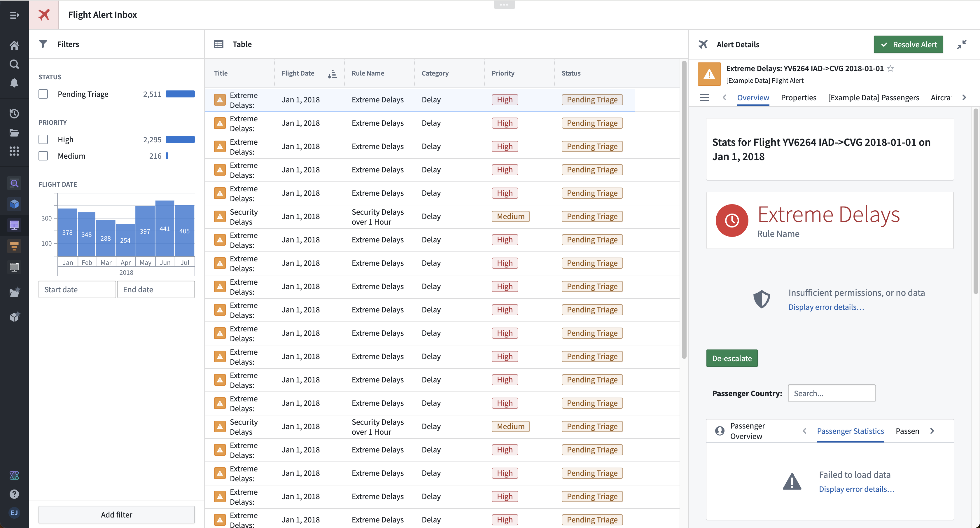
Task: Open the search magnifier in sidebar
Action: tap(14, 64)
